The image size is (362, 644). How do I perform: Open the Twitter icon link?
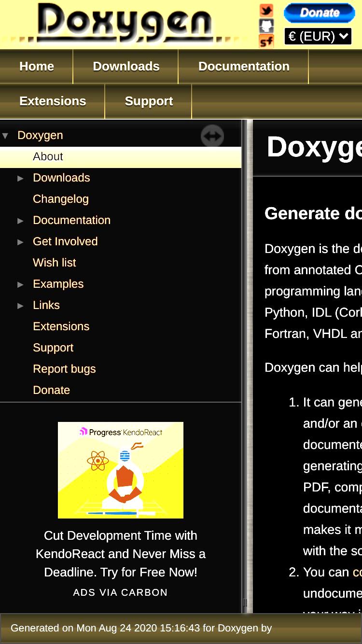point(266,11)
